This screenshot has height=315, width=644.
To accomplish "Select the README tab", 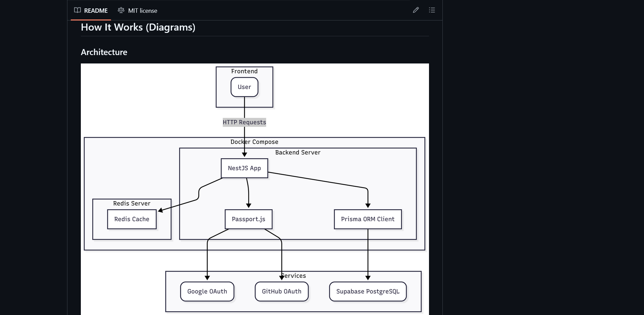I will [96, 10].
